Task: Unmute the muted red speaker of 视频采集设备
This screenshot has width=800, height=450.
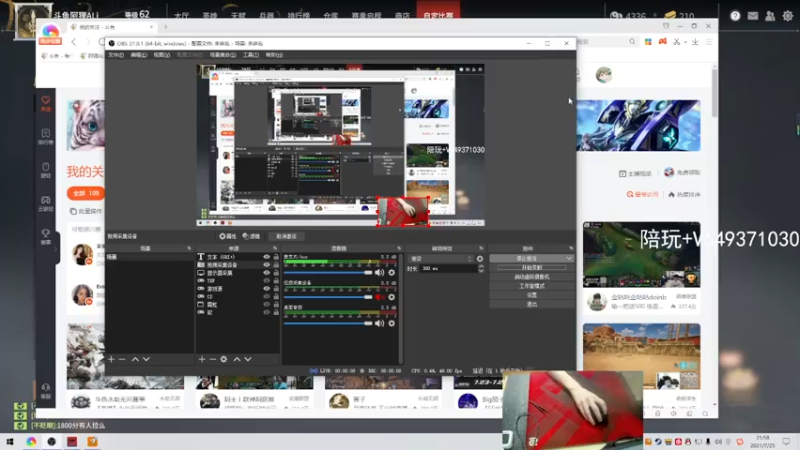Action: (x=380, y=297)
